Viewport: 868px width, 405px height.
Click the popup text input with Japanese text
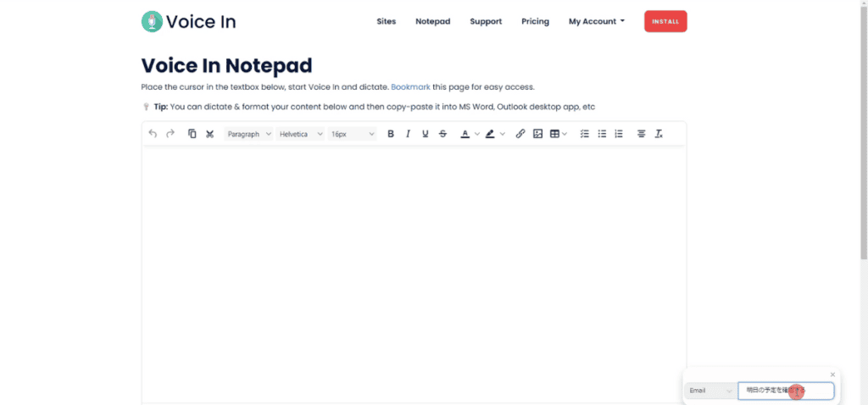click(786, 391)
